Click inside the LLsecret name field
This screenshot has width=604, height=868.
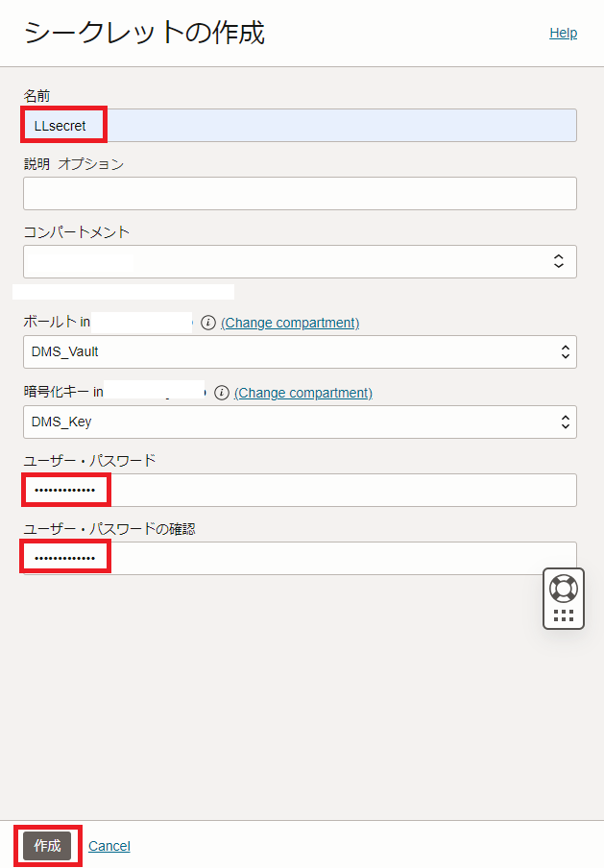click(63, 124)
